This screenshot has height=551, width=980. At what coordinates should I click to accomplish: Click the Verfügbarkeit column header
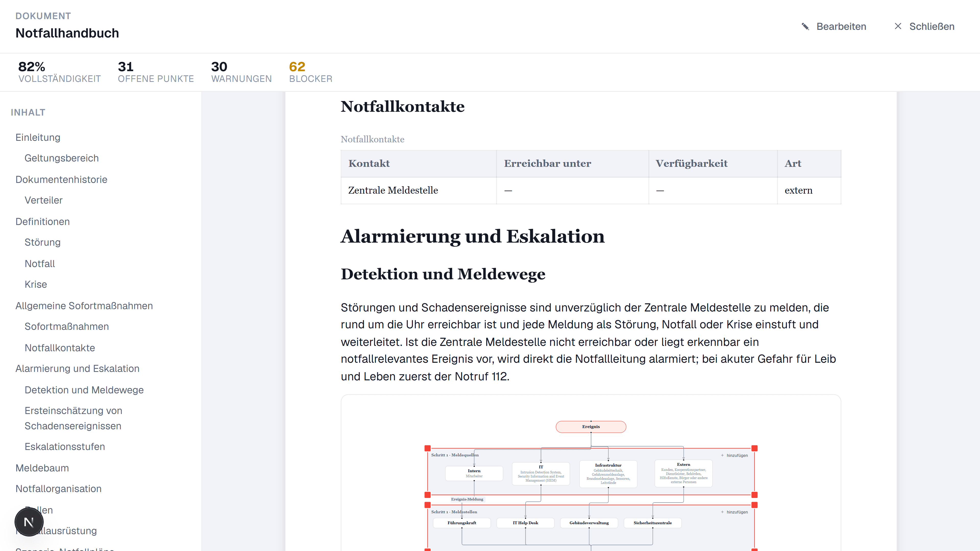(x=713, y=164)
